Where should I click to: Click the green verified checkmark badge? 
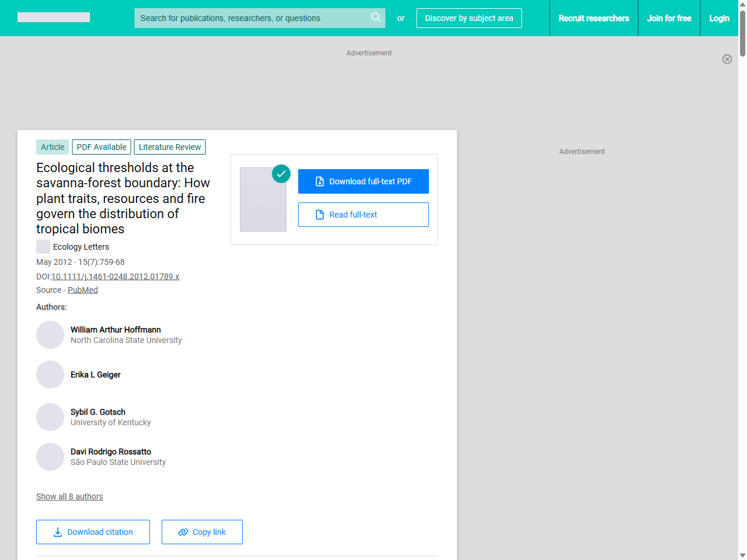pos(281,174)
